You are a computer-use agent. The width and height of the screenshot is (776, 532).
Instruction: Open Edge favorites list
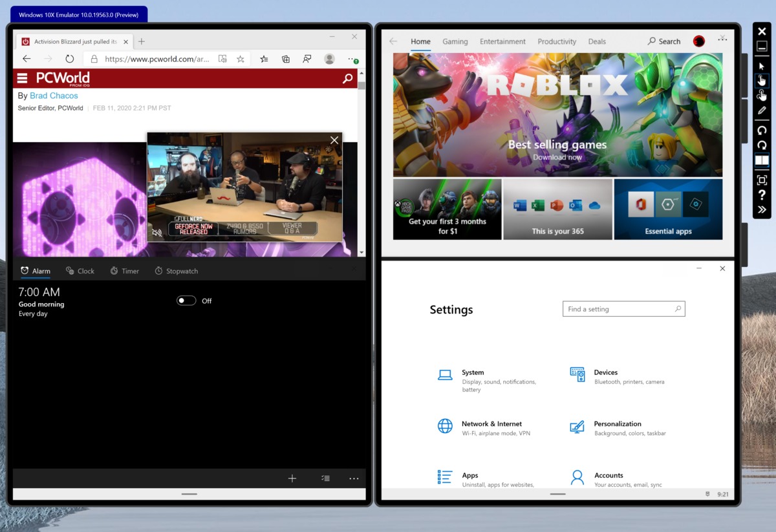tap(264, 59)
